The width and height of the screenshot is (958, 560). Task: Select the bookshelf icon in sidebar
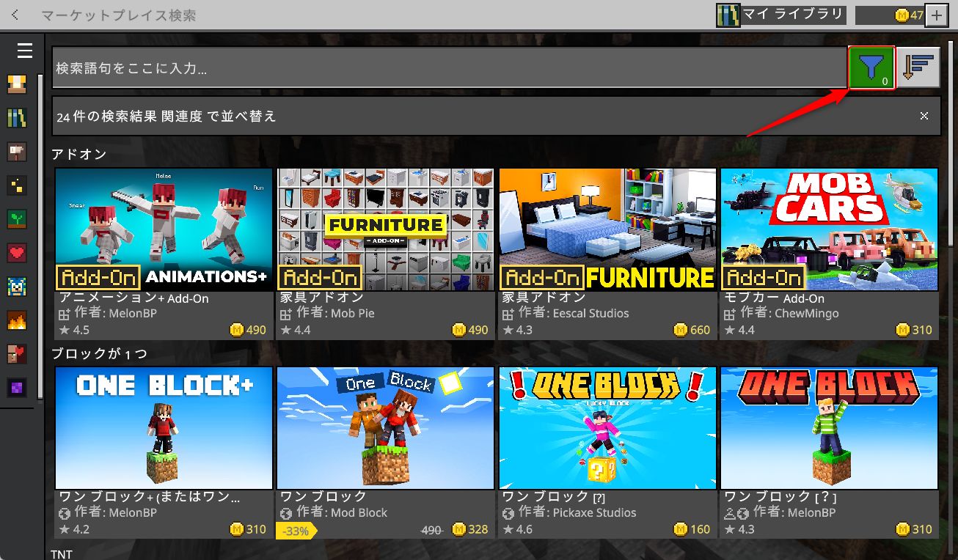(x=17, y=118)
